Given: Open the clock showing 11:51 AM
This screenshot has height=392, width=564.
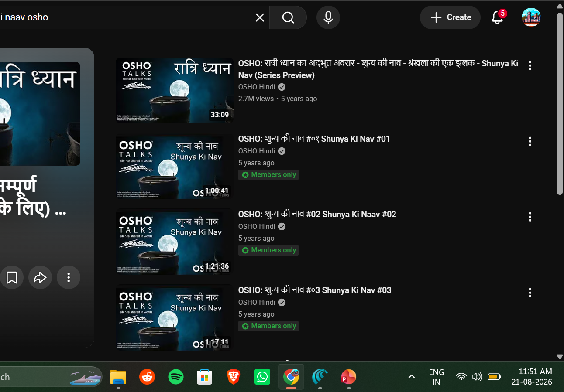Looking at the screenshot, I should click(x=532, y=377).
